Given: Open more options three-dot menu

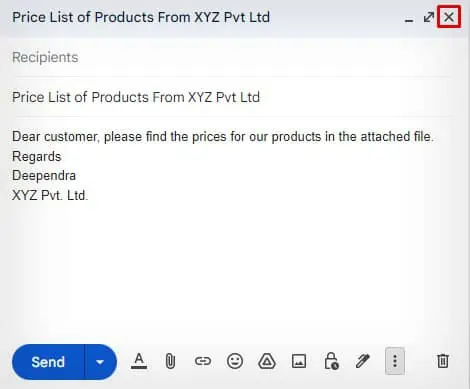Looking at the screenshot, I should coord(395,361).
